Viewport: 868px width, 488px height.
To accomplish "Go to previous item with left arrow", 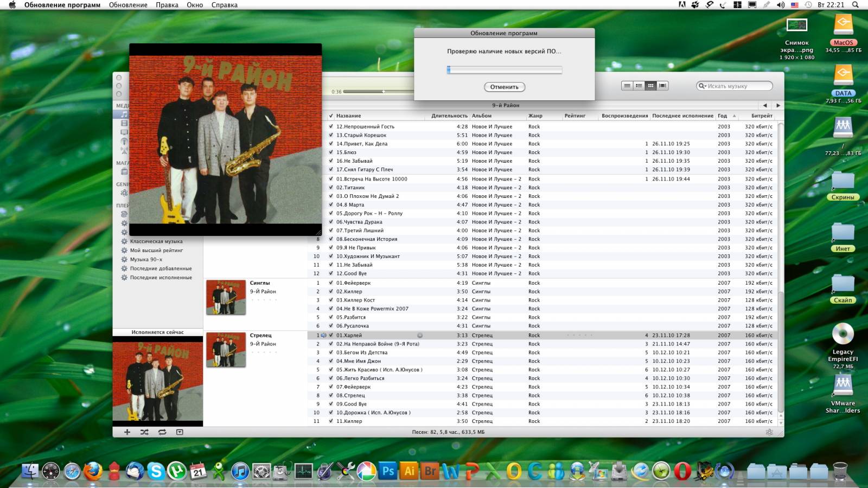I will click(765, 105).
